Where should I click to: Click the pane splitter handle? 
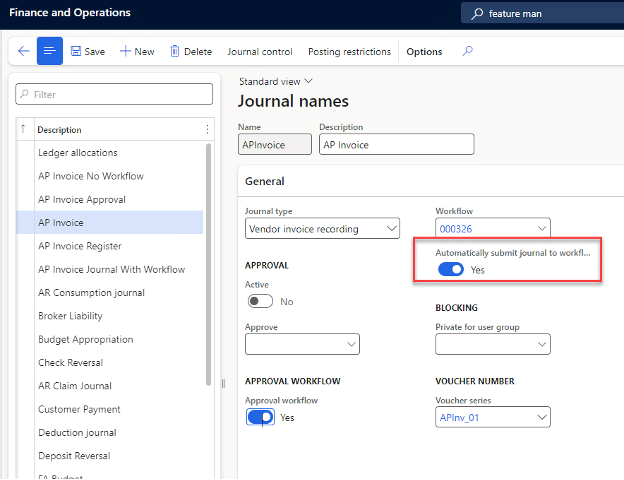(x=223, y=383)
